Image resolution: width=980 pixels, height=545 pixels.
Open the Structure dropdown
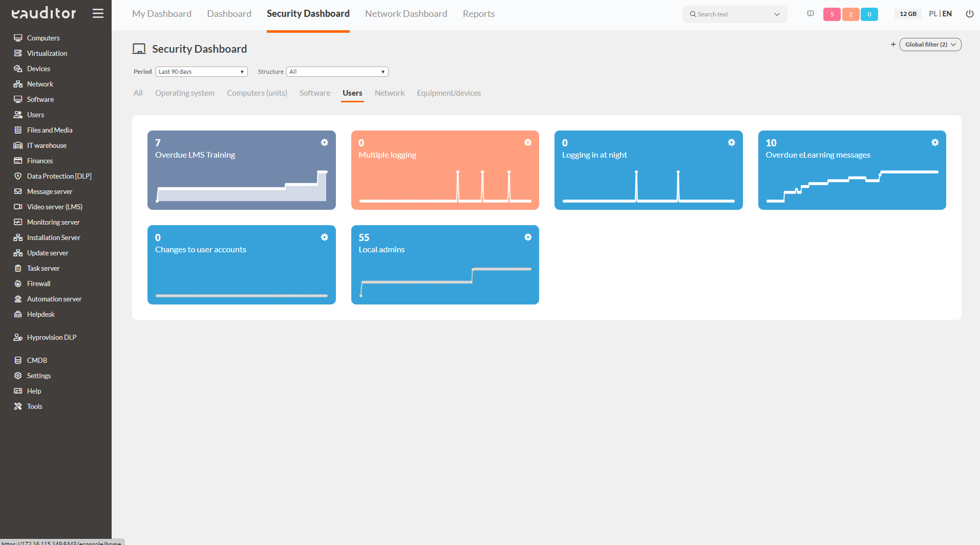337,72
